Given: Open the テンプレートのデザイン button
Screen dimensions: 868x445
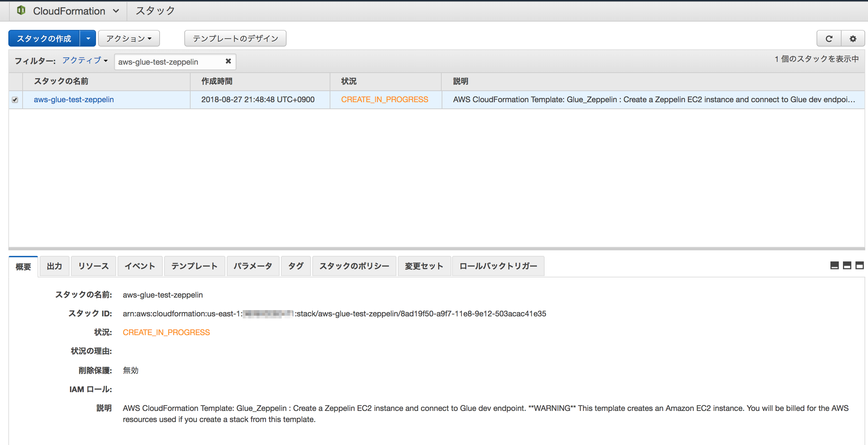Looking at the screenshot, I should click(235, 39).
